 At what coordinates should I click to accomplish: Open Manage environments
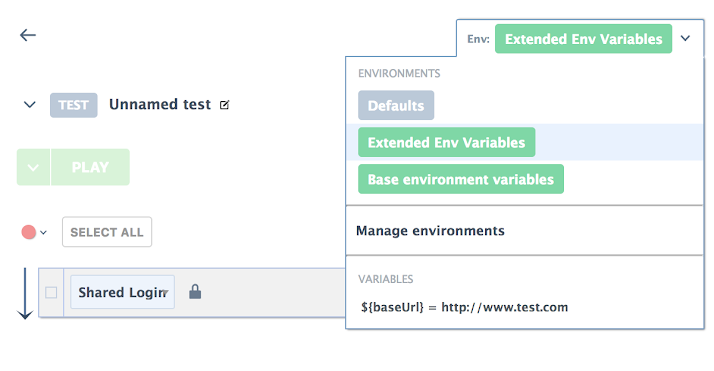pyautogui.click(x=430, y=230)
